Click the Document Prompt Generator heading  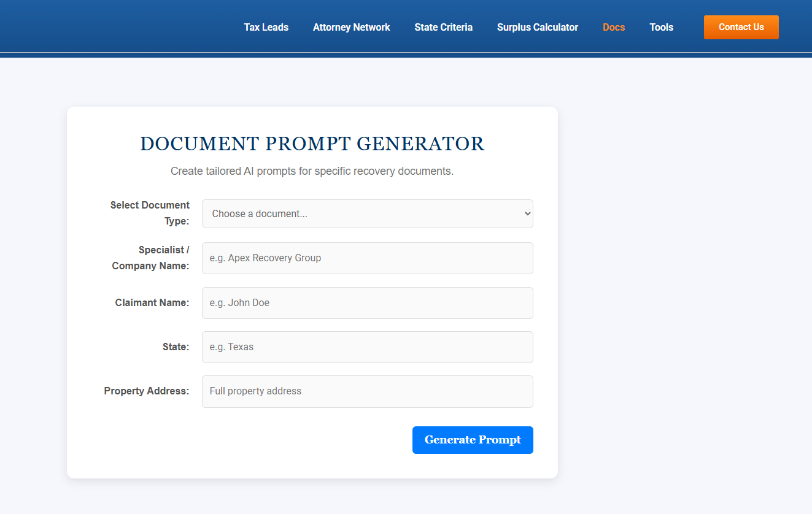312,144
